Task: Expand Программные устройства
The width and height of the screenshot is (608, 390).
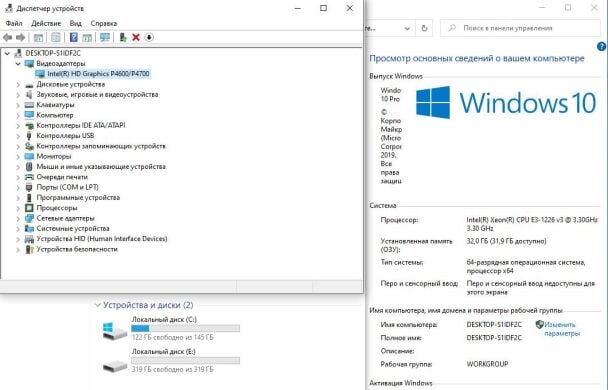Action: click(18, 198)
